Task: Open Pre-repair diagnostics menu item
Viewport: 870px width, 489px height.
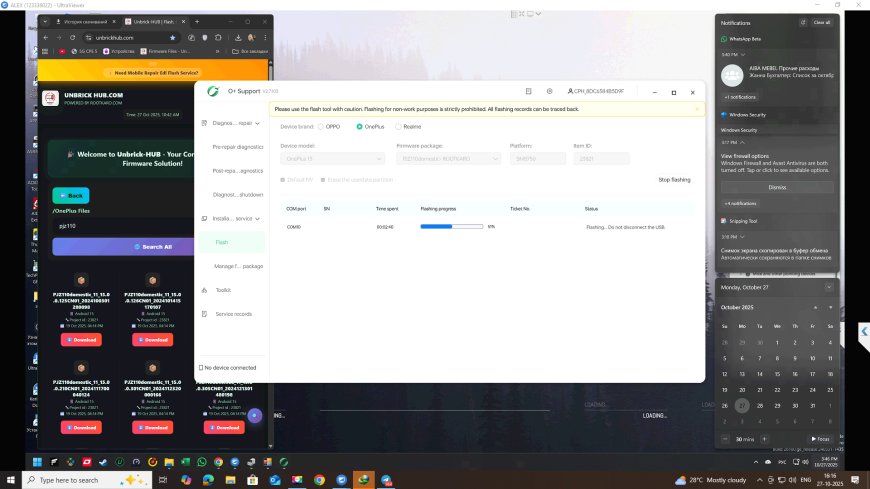Action: click(x=237, y=147)
